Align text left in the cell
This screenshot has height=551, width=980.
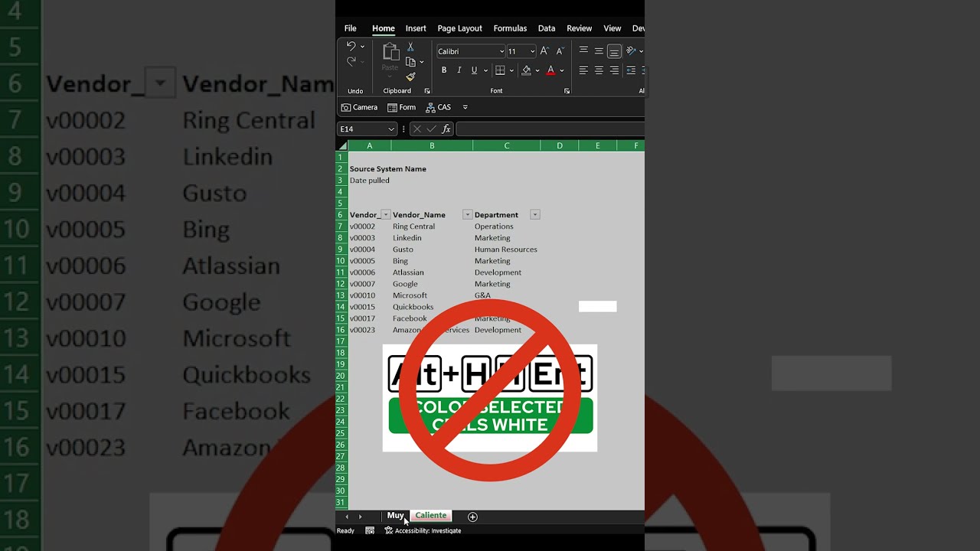pyautogui.click(x=583, y=70)
